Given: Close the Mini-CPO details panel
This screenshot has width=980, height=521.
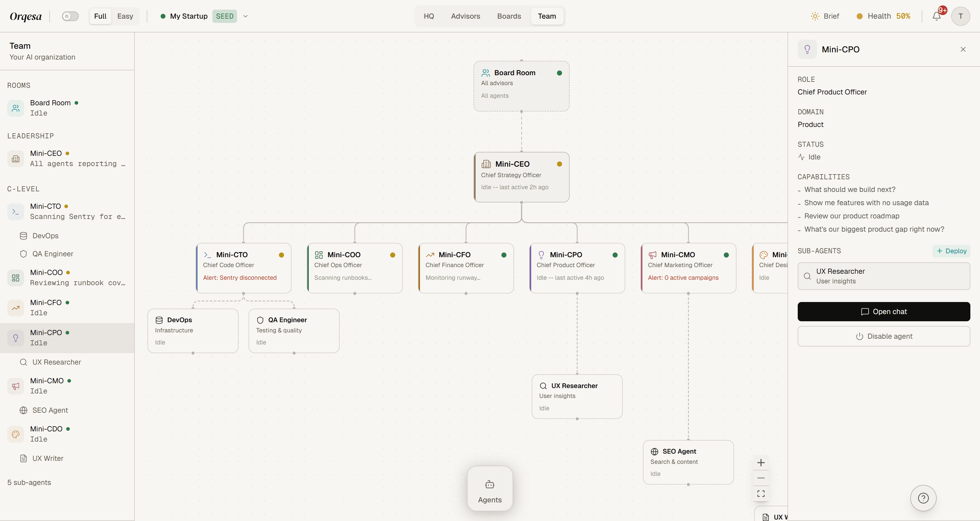Looking at the screenshot, I should tap(963, 49).
